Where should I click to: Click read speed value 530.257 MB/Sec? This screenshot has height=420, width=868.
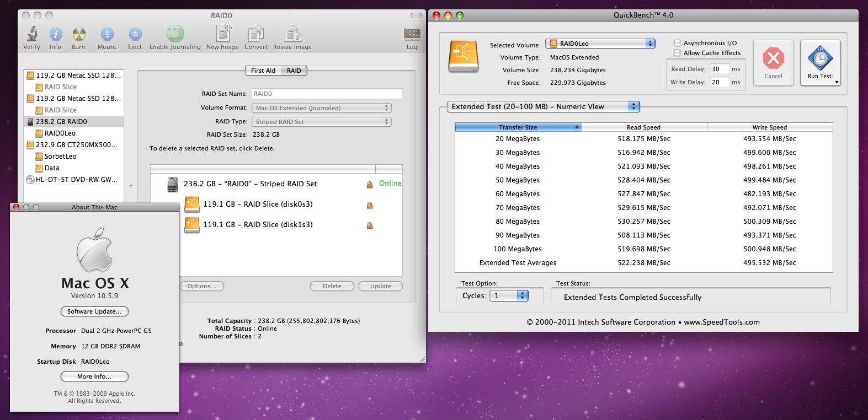(x=644, y=222)
